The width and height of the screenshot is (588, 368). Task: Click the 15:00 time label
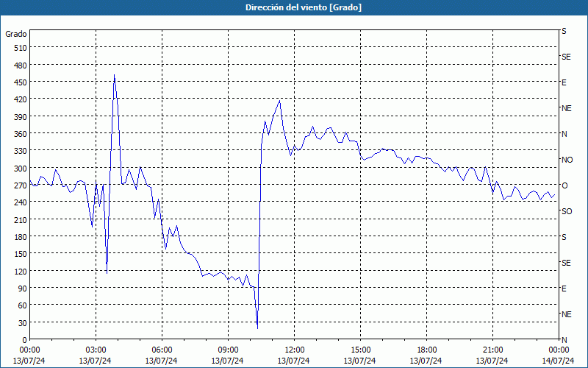[360, 350]
